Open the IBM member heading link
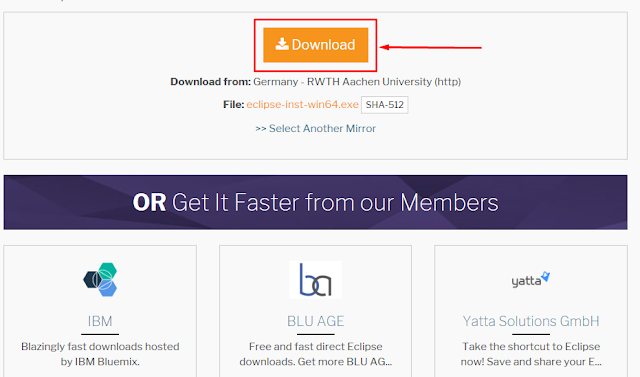The height and width of the screenshot is (377, 640). click(x=100, y=321)
